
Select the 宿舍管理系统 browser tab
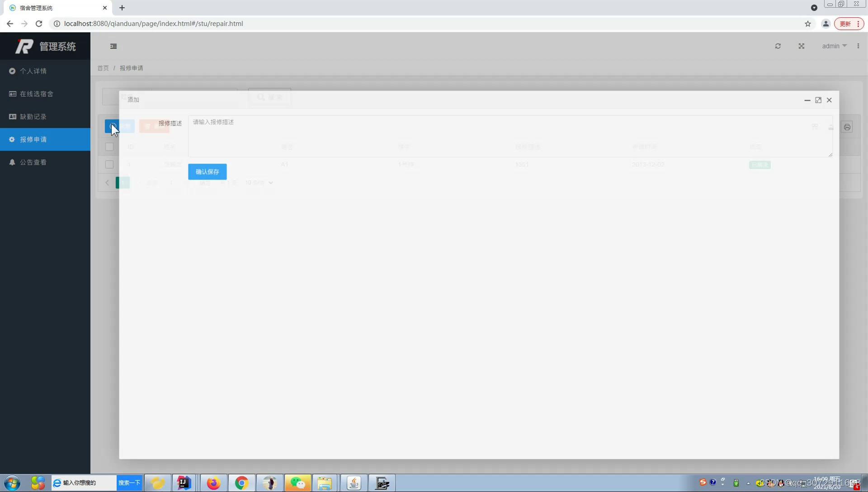[59, 8]
